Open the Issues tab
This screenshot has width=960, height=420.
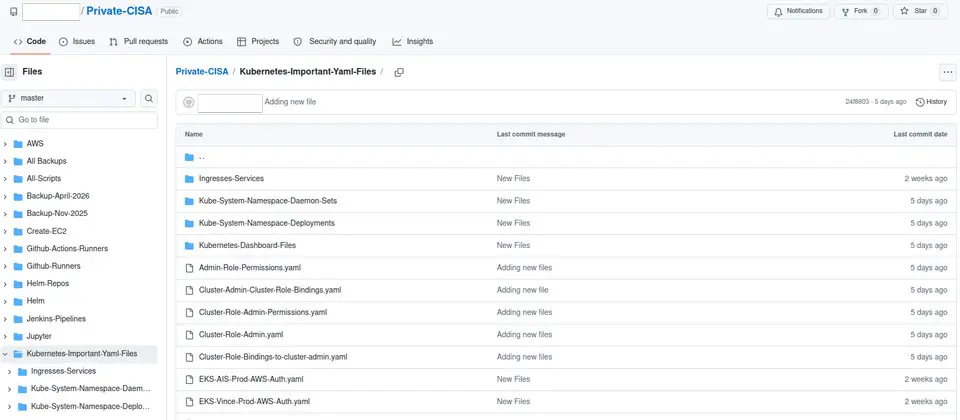(77, 42)
